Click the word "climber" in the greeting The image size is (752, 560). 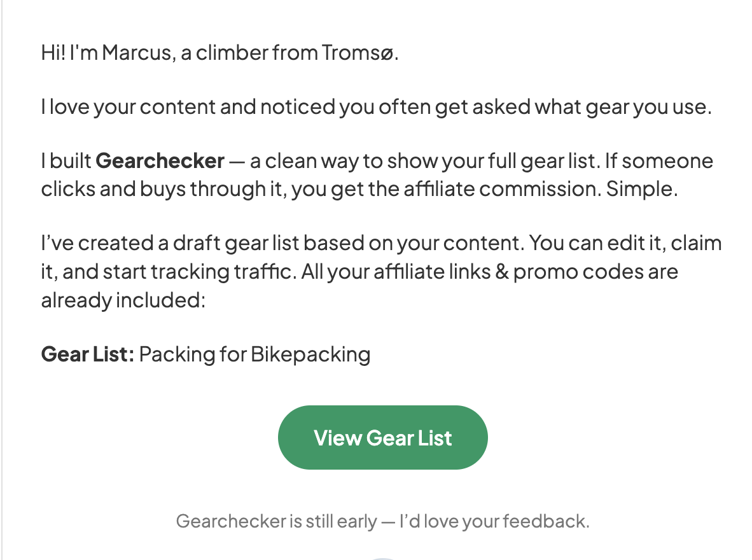[232, 52]
